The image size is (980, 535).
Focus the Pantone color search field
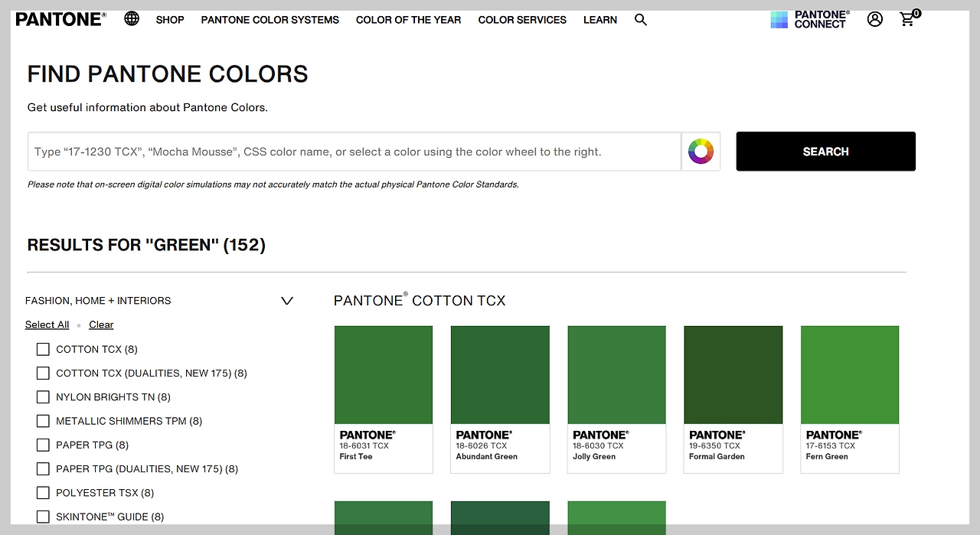pos(354,152)
